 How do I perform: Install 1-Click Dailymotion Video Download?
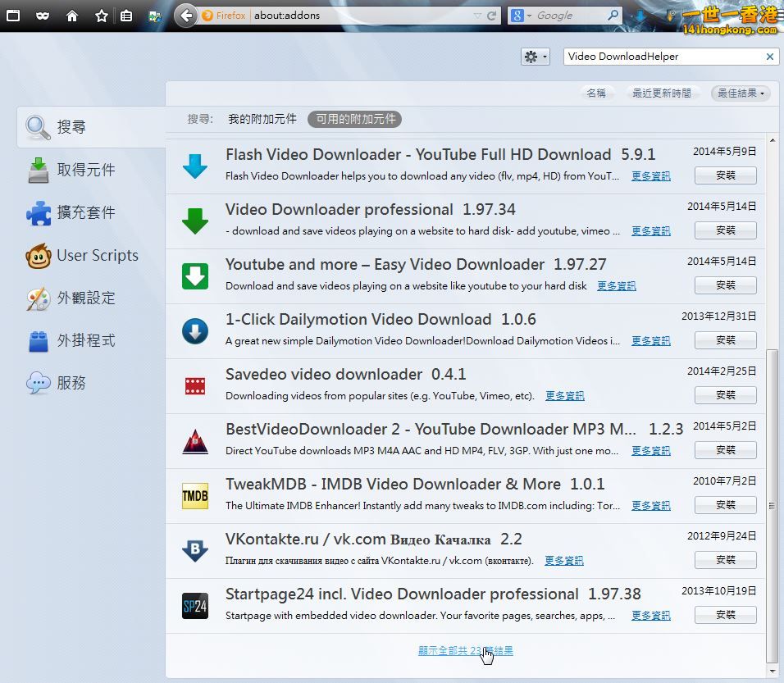(726, 340)
